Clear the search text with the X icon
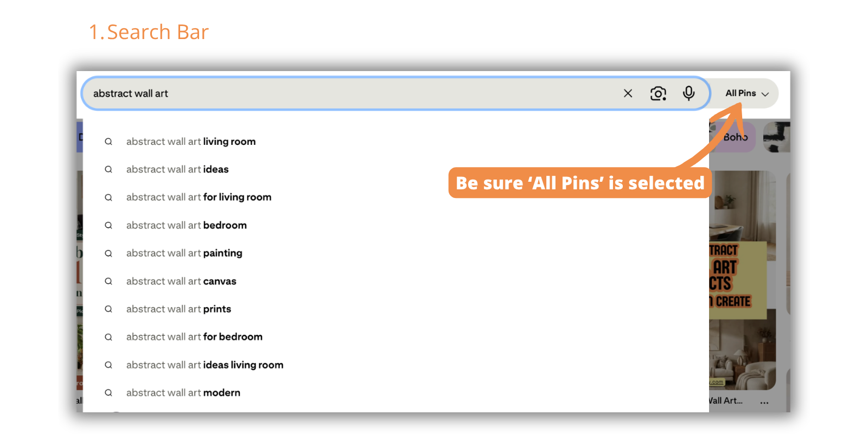 [x=628, y=93]
